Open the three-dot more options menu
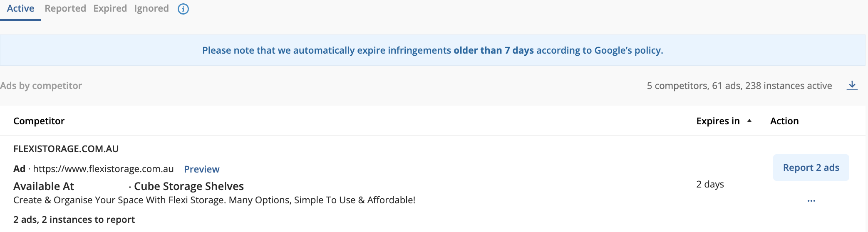The width and height of the screenshot is (868, 232). [x=811, y=201]
